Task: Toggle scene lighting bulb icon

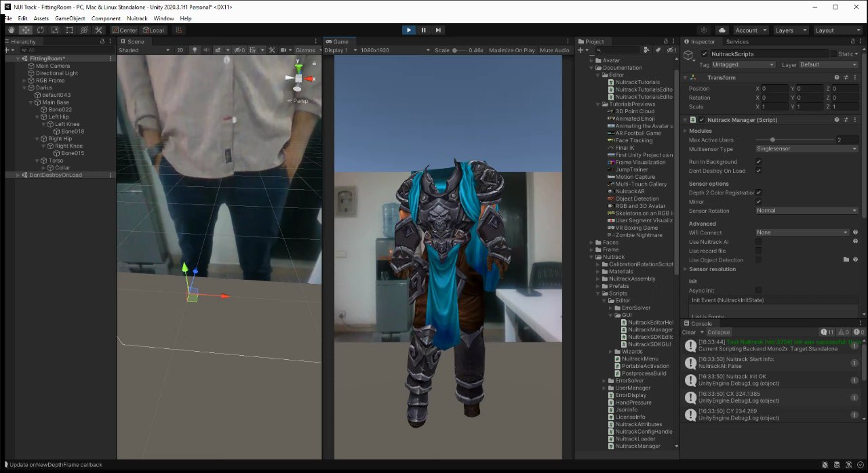Action: pyautogui.click(x=195, y=50)
